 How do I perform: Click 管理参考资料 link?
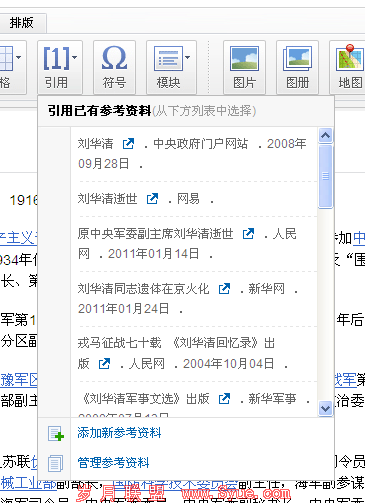113,463
